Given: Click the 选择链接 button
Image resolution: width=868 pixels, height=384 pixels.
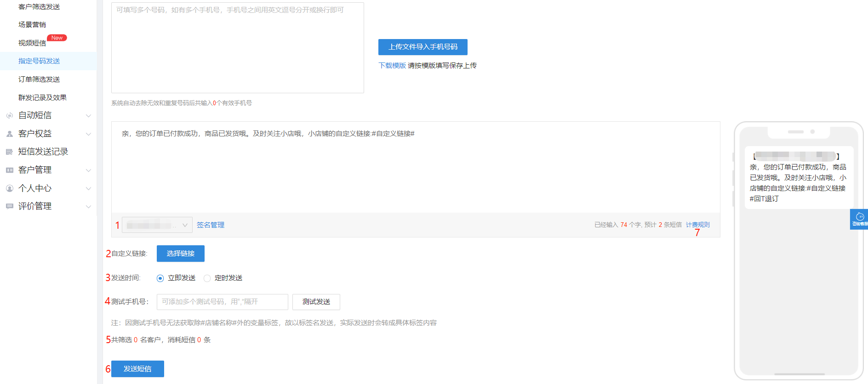Looking at the screenshot, I should pos(181,254).
